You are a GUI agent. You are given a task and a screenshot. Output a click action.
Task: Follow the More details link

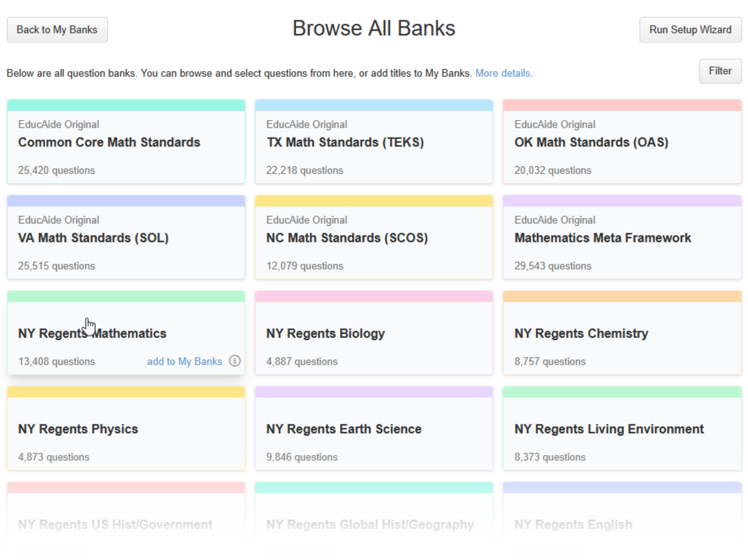503,73
